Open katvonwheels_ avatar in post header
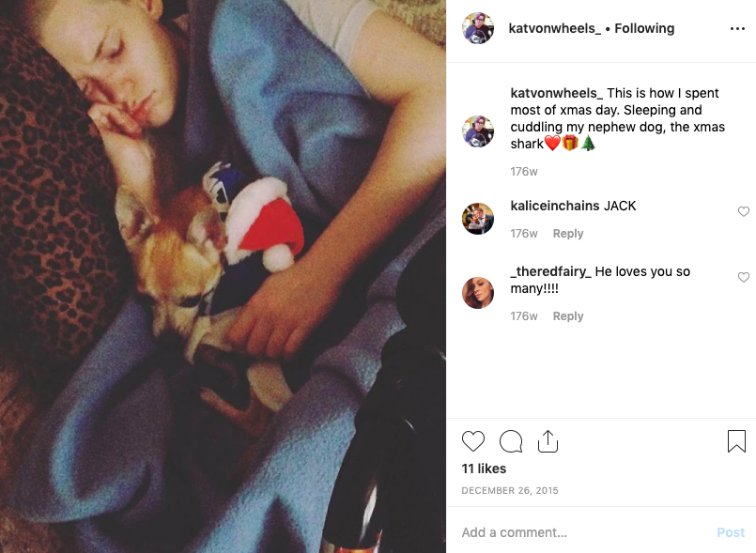756x553 pixels. point(478,28)
